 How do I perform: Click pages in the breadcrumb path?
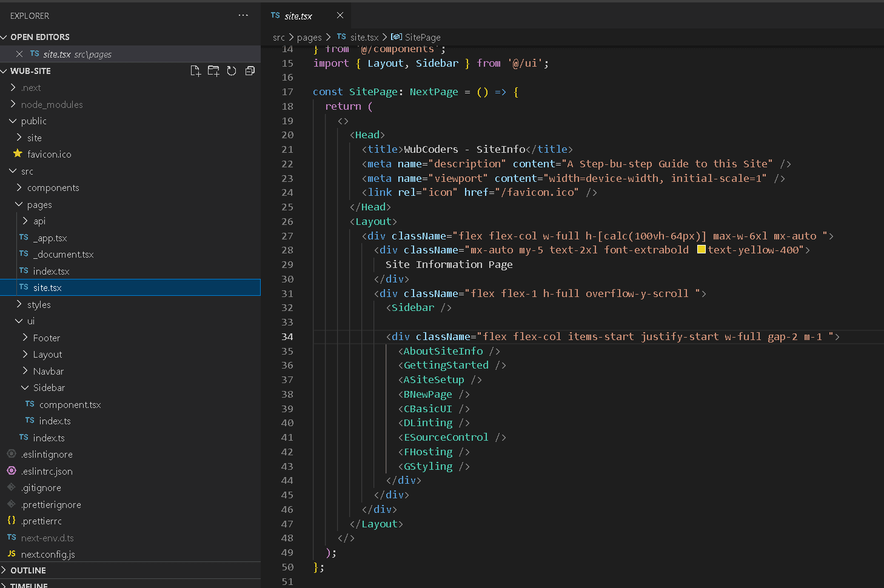(309, 38)
